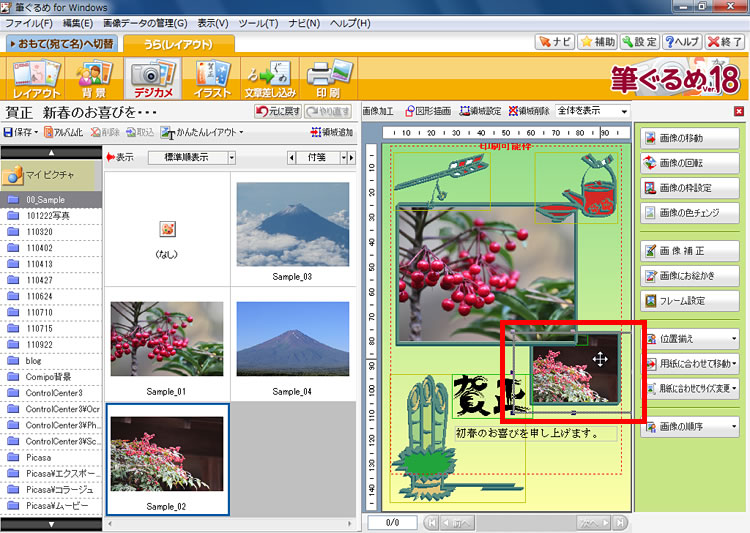Open the 表示(V) menu
The image size is (750, 533).
click(213, 23)
